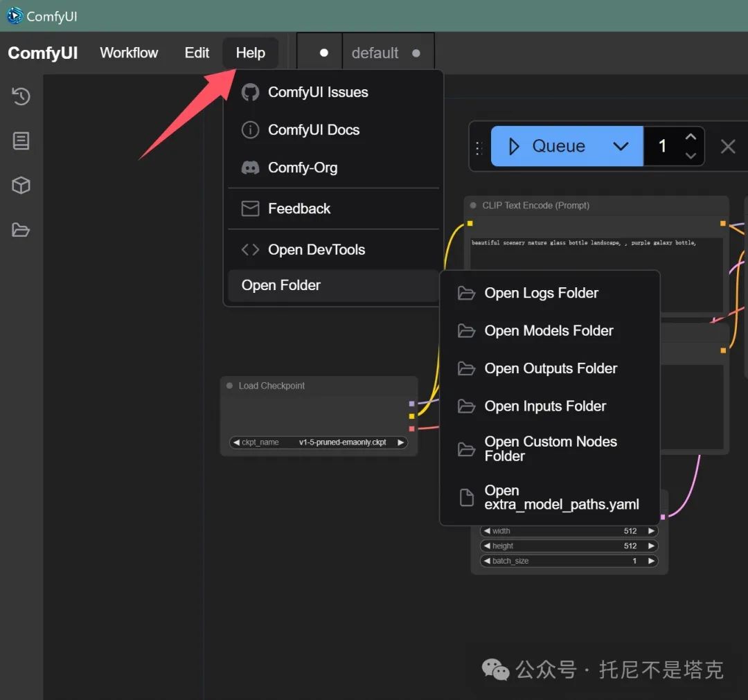Select ComfyUI Issues menu entry
This screenshot has height=700, width=748.
click(x=333, y=92)
